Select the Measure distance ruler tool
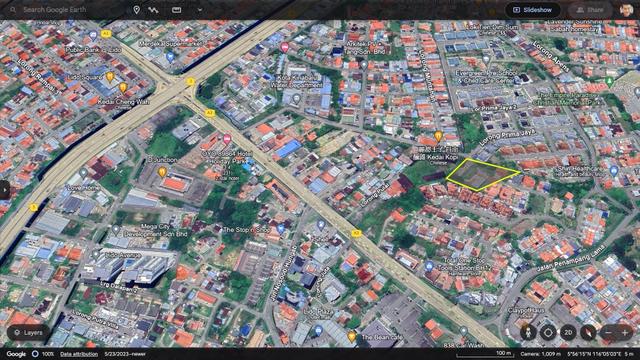The image size is (640, 360). pos(176,10)
